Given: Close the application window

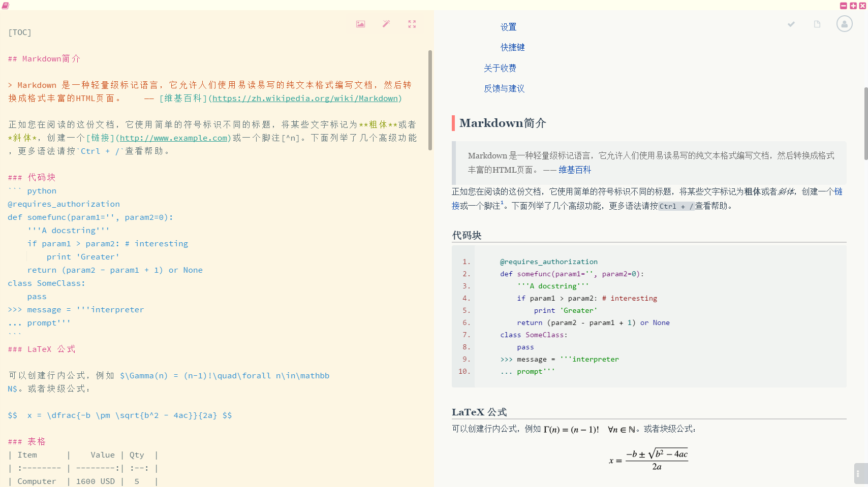Looking at the screenshot, I should tap(862, 6).
